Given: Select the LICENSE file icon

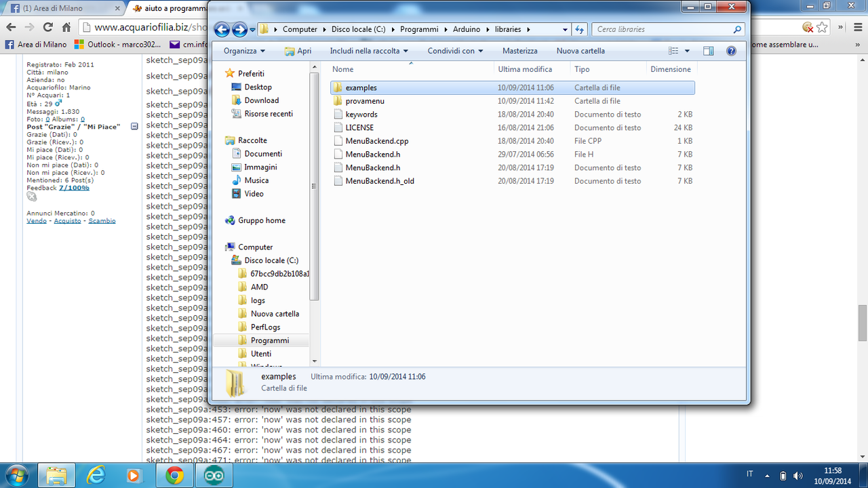Looking at the screenshot, I should (x=339, y=127).
